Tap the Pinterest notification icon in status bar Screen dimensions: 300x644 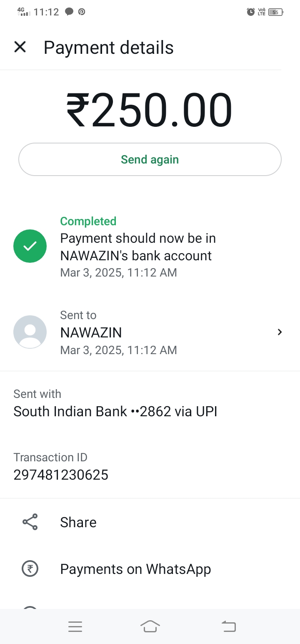82,12
